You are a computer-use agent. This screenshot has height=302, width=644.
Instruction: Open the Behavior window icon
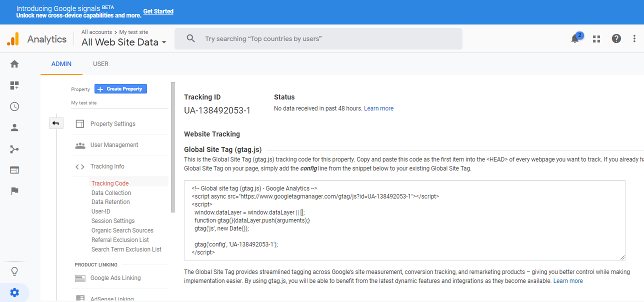click(x=14, y=170)
